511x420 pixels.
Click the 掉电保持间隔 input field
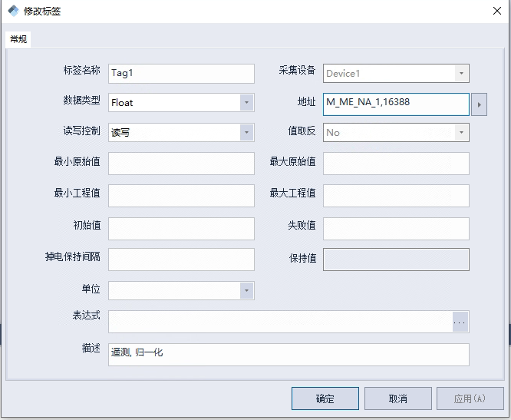181,260
